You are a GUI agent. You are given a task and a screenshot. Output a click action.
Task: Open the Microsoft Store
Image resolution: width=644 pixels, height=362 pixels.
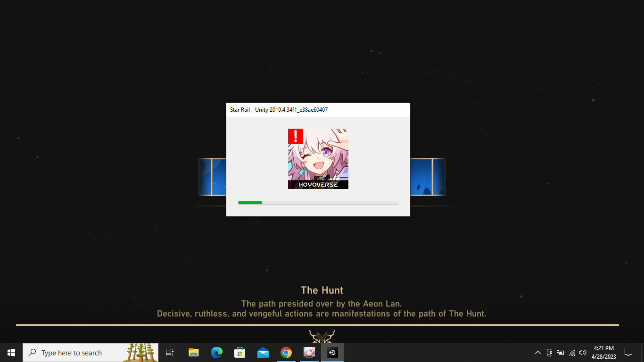tap(239, 352)
